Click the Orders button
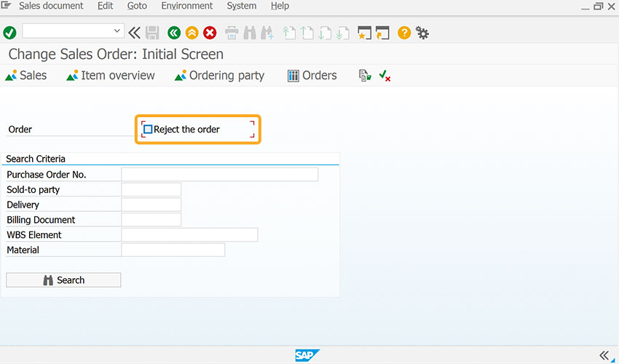The height and width of the screenshot is (364, 619). 312,76
